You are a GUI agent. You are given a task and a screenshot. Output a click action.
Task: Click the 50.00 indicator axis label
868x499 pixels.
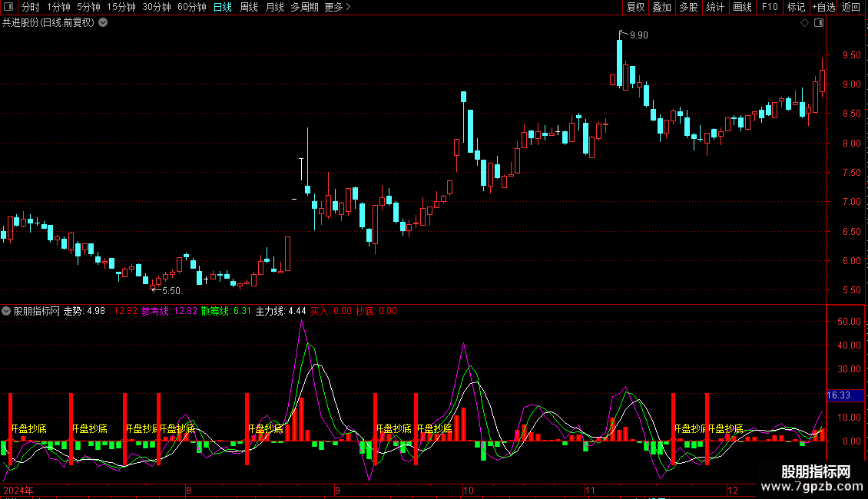tap(849, 322)
